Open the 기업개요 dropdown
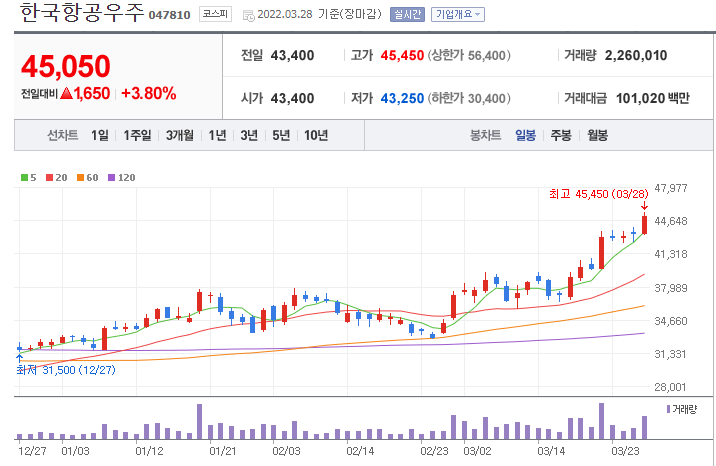This screenshot has width=716, height=466. pyautogui.click(x=458, y=15)
